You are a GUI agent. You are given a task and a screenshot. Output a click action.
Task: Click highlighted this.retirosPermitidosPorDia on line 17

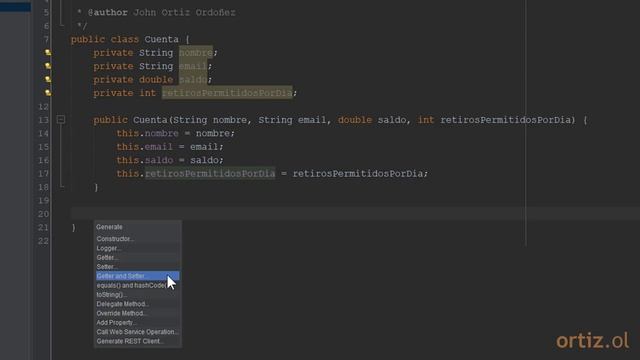[x=210, y=173]
